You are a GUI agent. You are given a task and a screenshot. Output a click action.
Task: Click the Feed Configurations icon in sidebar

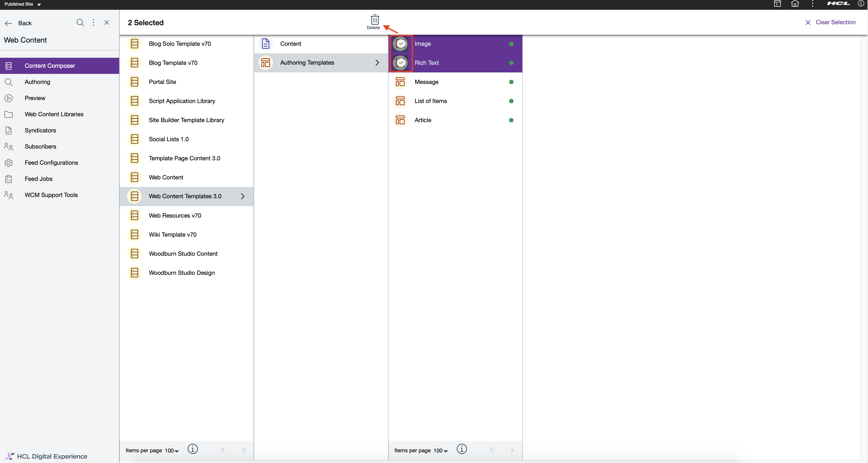click(9, 162)
